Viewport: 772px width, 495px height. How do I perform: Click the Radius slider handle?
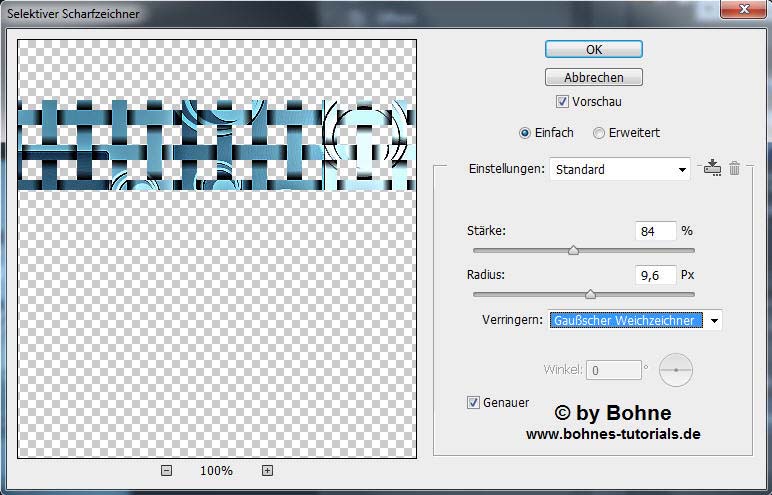[x=590, y=295]
